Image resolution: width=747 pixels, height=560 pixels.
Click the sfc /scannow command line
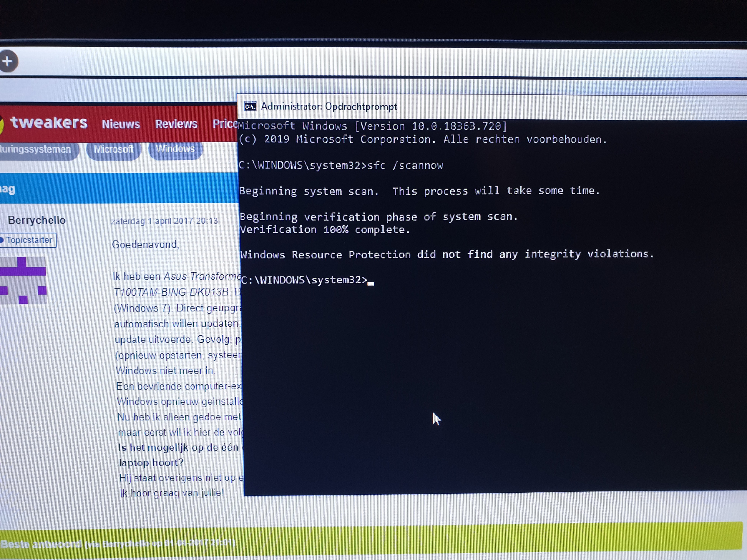click(x=341, y=165)
